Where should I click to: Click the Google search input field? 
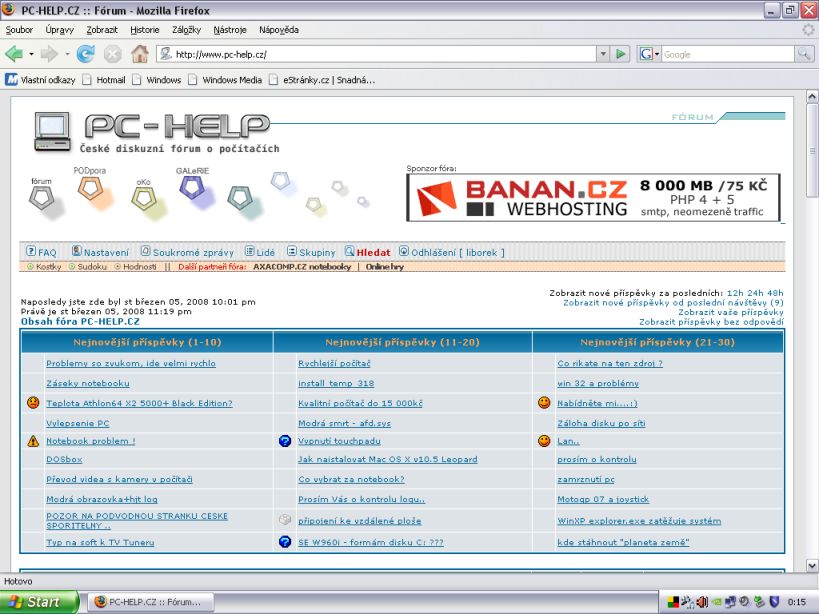click(728, 54)
